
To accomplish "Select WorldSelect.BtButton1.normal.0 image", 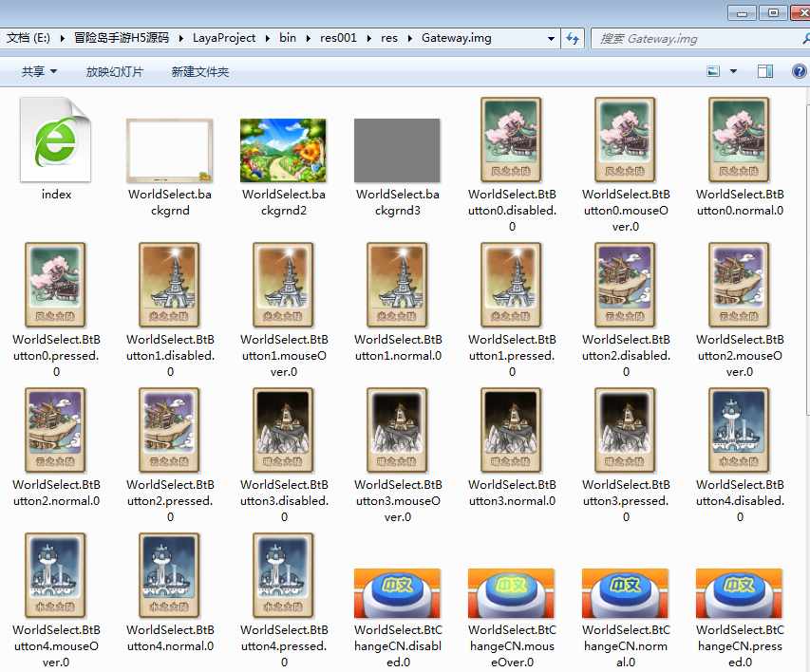I will pos(398,285).
